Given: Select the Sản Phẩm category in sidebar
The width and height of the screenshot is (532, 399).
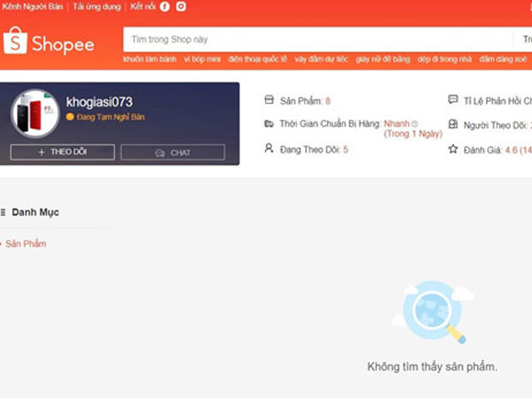Looking at the screenshot, I should pyautogui.click(x=26, y=244).
